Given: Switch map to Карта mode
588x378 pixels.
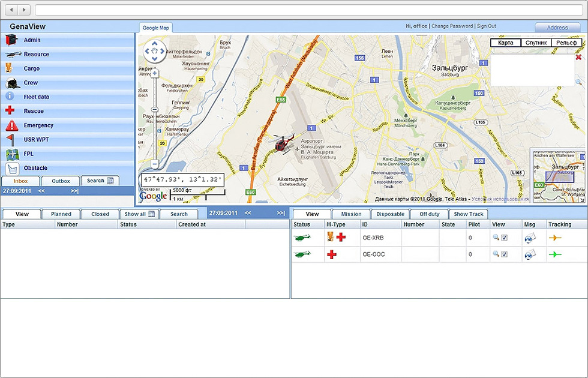Looking at the screenshot, I should 505,43.
